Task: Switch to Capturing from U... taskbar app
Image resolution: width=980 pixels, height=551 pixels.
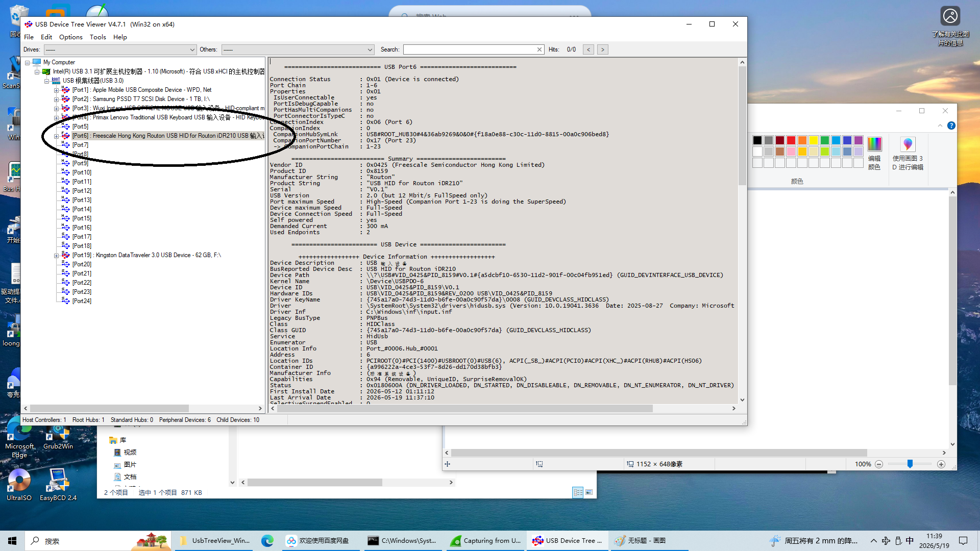Action: [486, 541]
